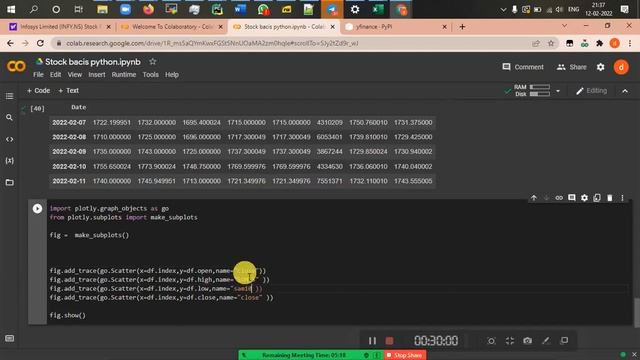Click the notebook title Stock bacis python.ipynb
This screenshot has height=360, width=640.
pyautogui.click(x=93, y=62)
